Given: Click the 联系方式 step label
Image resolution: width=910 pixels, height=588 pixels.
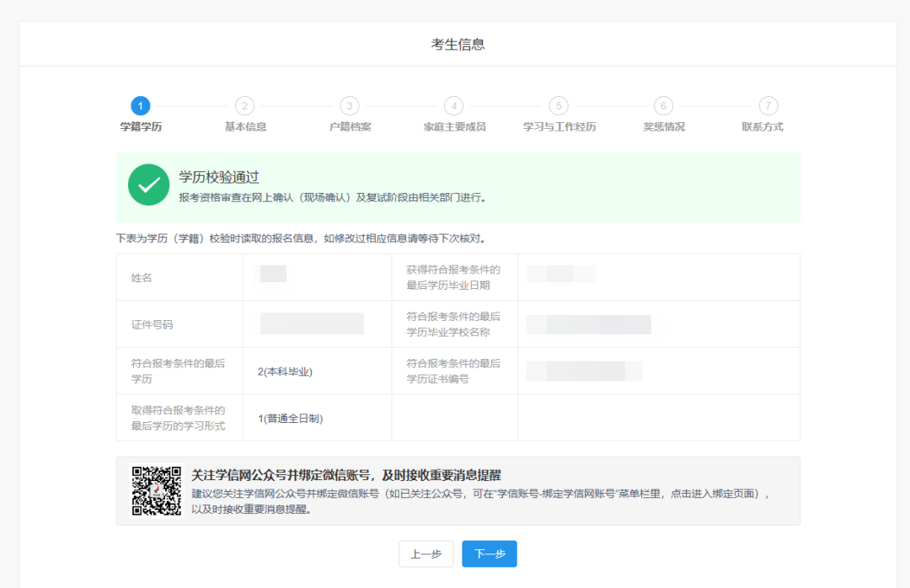Looking at the screenshot, I should click(x=763, y=126).
